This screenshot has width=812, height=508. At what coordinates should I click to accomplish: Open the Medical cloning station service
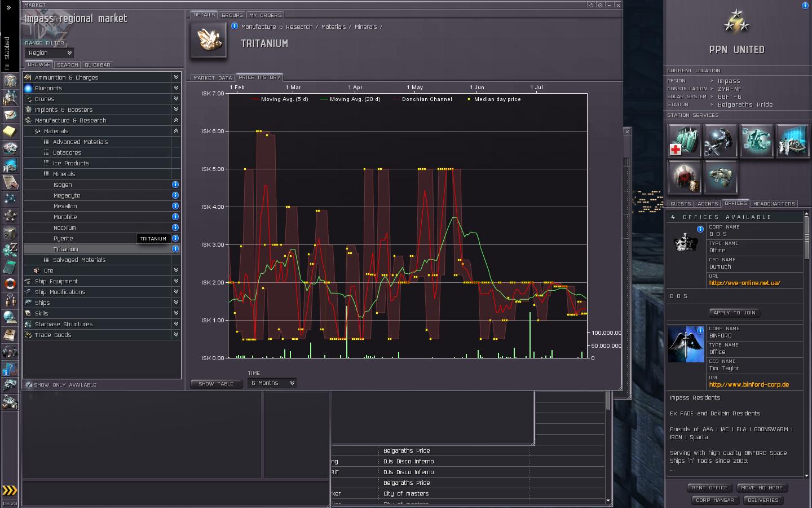point(685,141)
